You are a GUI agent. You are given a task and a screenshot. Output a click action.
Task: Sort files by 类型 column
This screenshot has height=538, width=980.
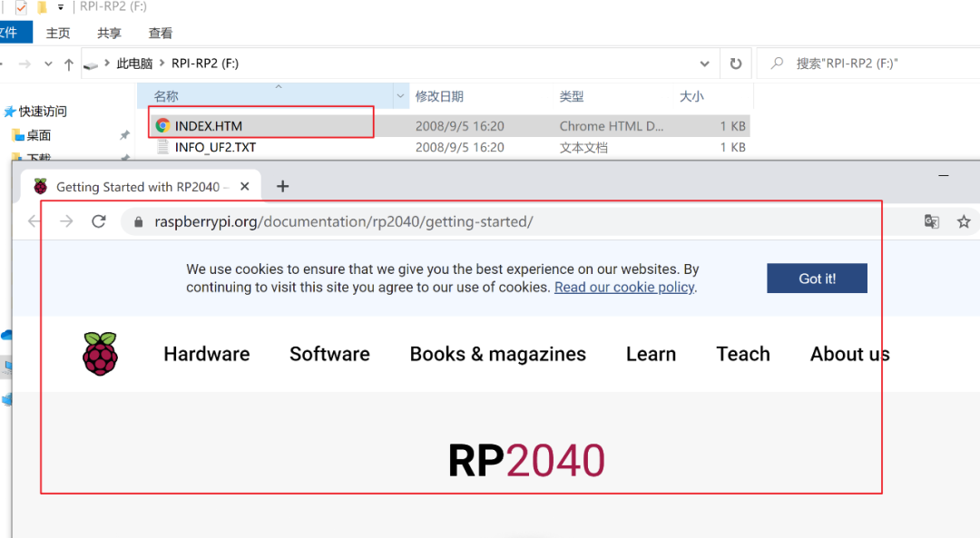pos(572,96)
